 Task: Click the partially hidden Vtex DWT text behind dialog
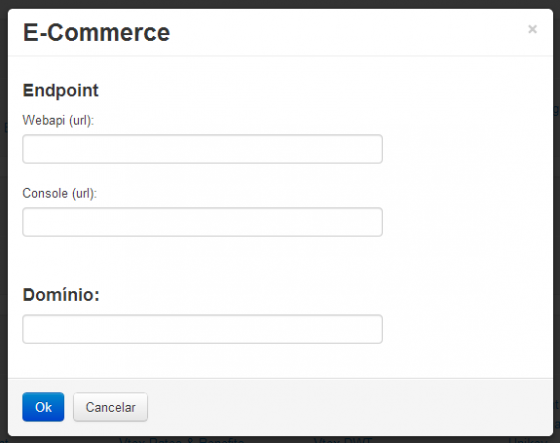343,440
